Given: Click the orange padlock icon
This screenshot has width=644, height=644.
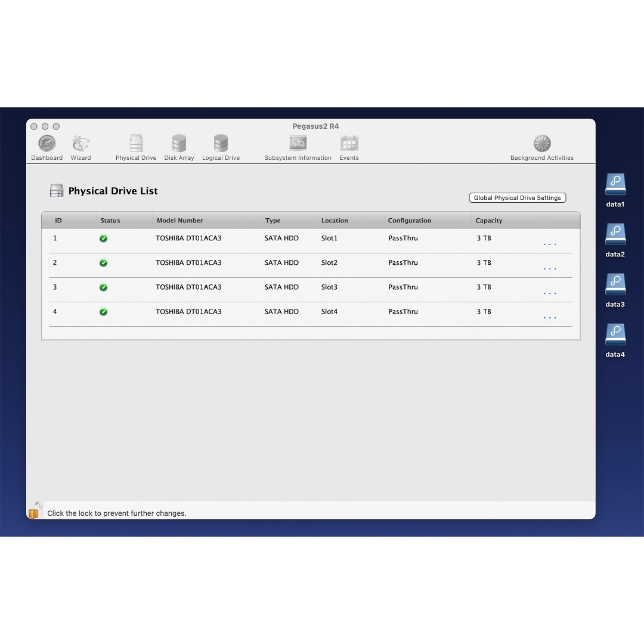Looking at the screenshot, I should coord(35,510).
